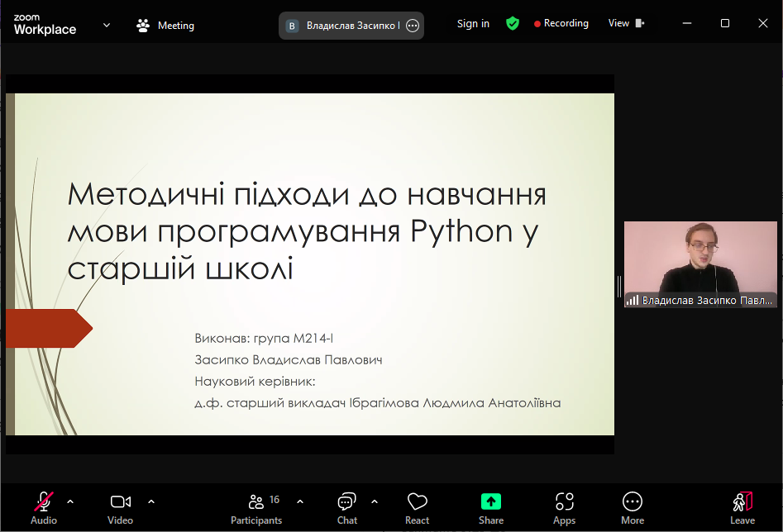The height and width of the screenshot is (532, 783).
Task: Click Leave to exit the meeting
Action: coord(742,507)
